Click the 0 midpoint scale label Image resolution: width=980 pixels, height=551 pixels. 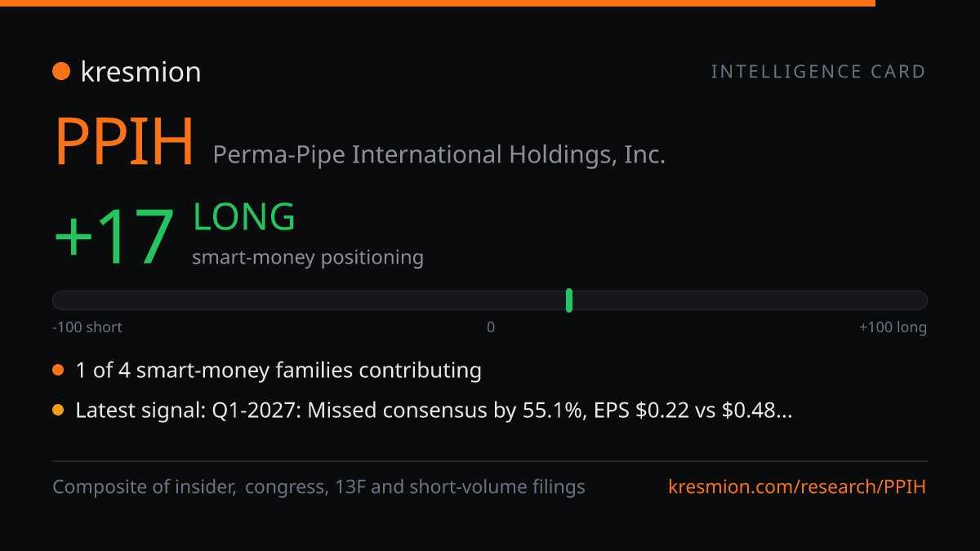click(491, 327)
